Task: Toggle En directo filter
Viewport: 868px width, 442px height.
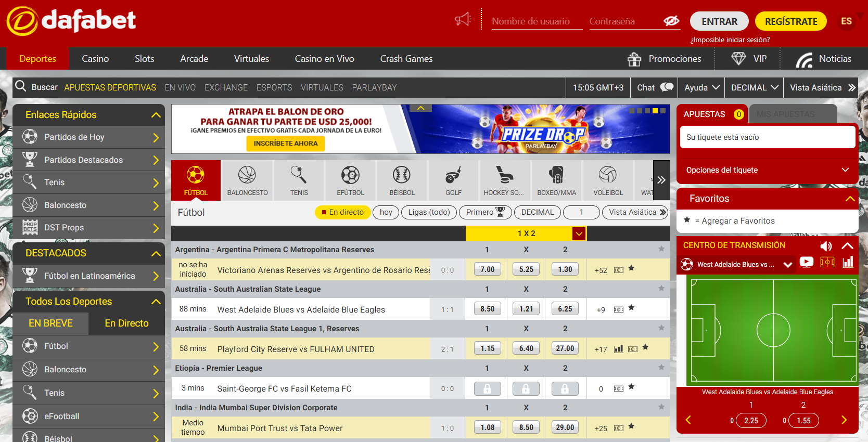Action: (342, 212)
